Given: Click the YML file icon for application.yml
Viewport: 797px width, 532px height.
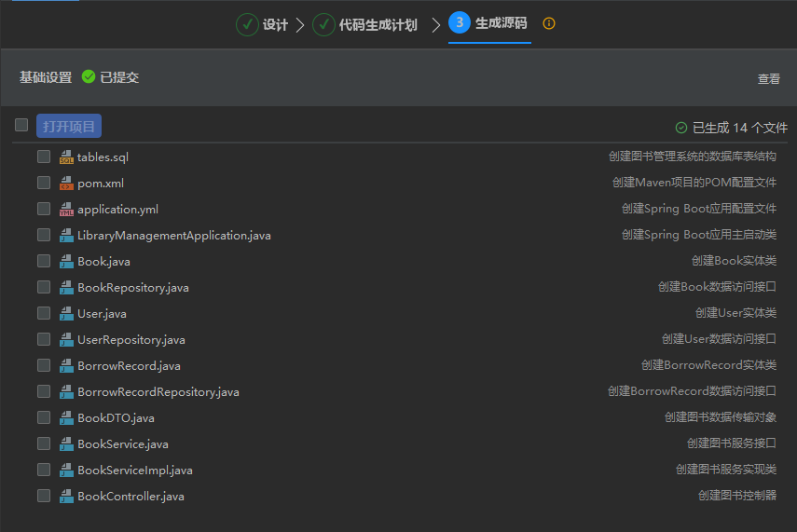Looking at the screenshot, I should pyautogui.click(x=66, y=210).
